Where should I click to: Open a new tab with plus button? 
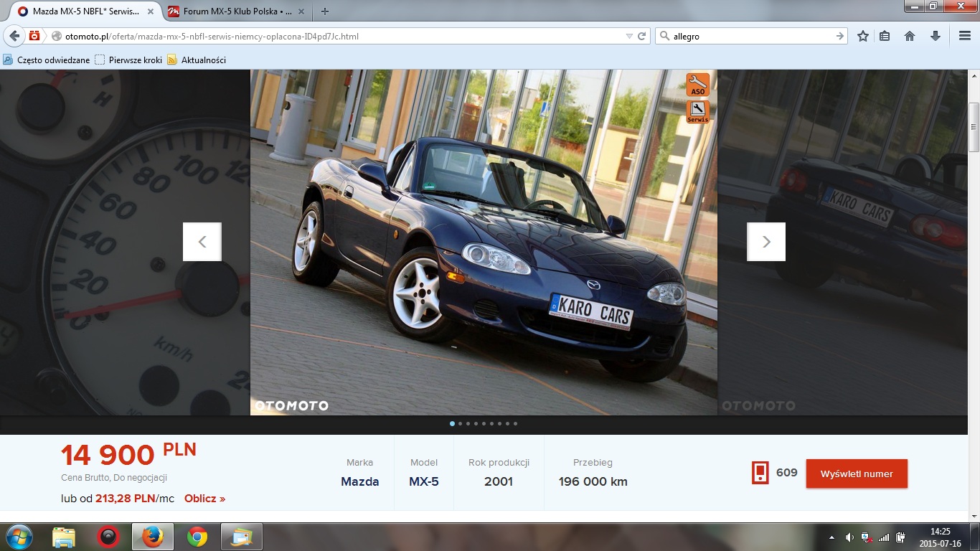coord(325,11)
